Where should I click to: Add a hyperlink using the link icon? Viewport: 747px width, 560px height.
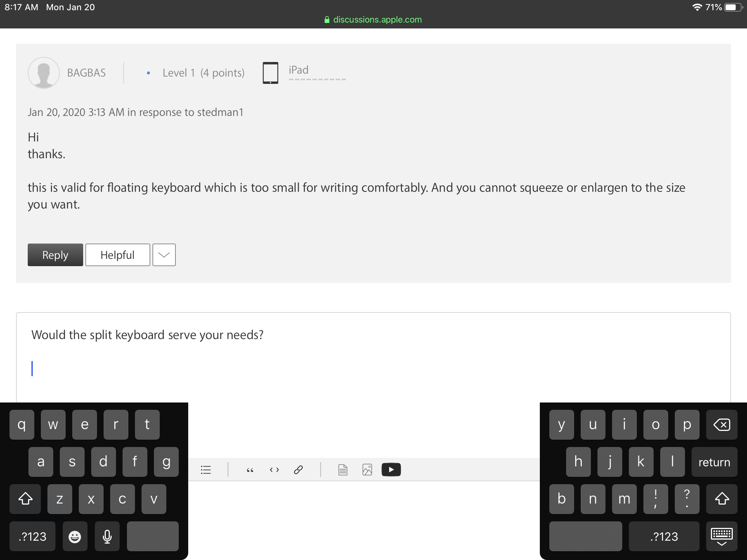(298, 470)
